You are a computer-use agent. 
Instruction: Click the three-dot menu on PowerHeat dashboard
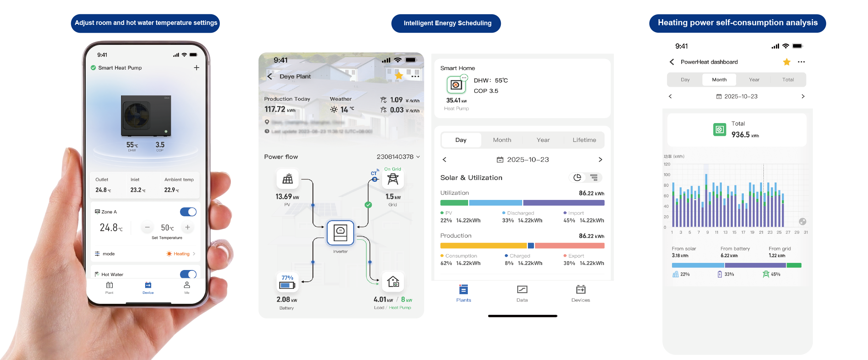coord(801,62)
